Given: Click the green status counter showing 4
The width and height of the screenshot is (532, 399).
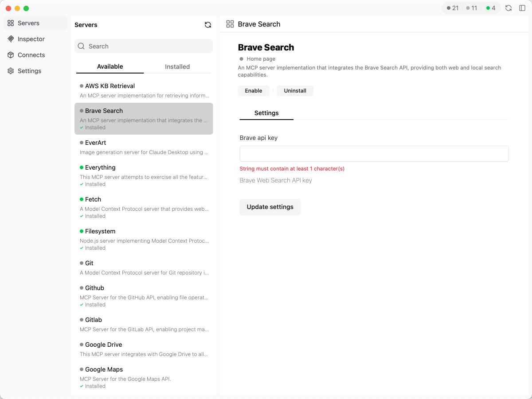Looking at the screenshot, I should pyautogui.click(x=491, y=8).
